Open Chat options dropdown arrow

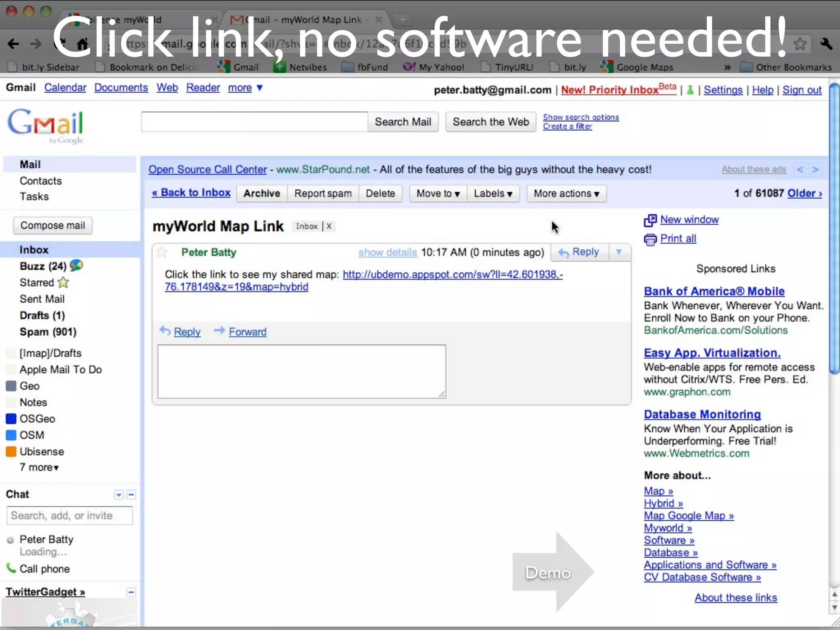pos(119,495)
